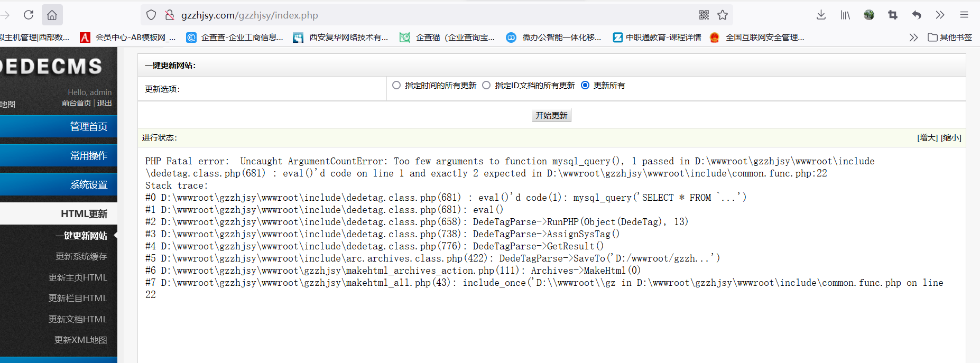Click the screenshot crop tool icon
980x363 pixels.
pyautogui.click(x=893, y=15)
